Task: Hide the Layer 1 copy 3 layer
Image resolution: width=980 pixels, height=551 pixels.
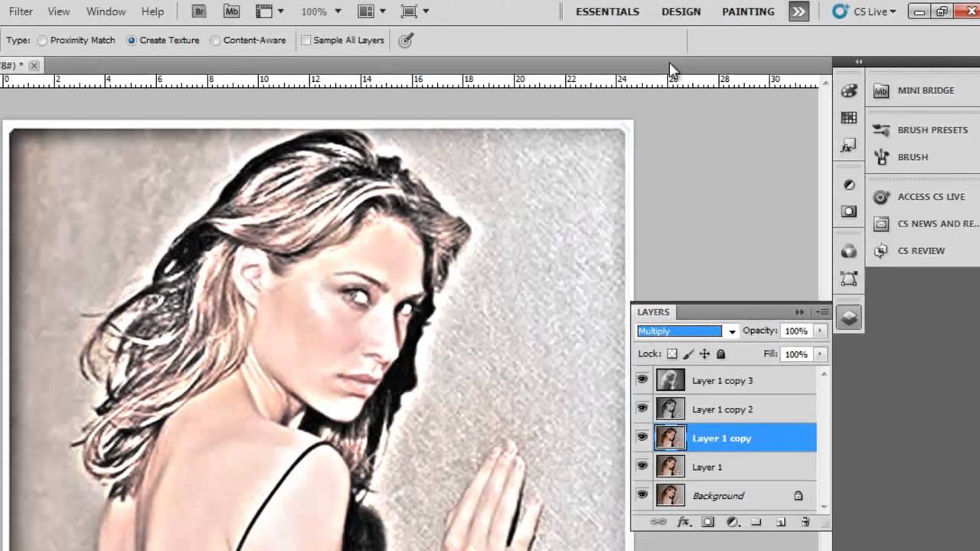Action: coord(642,380)
